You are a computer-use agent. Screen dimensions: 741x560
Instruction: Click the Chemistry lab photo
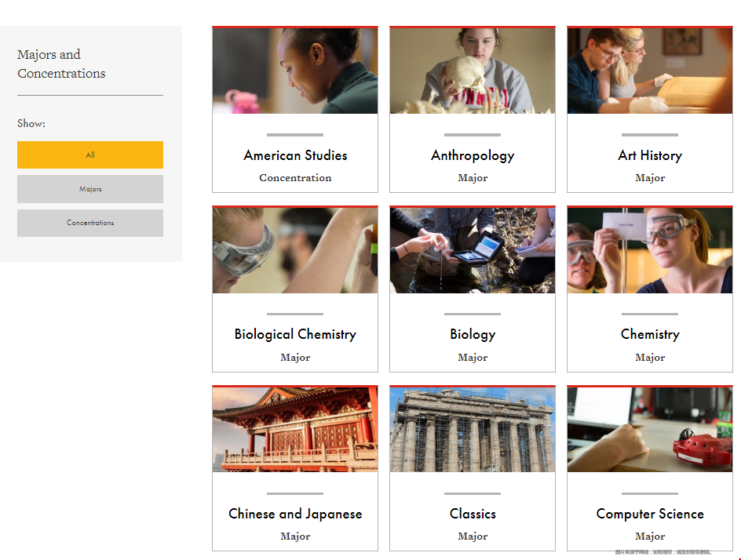pos(650,250)
